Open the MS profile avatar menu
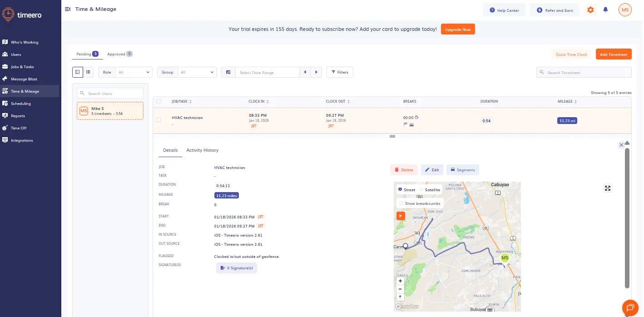 point(625,10)
